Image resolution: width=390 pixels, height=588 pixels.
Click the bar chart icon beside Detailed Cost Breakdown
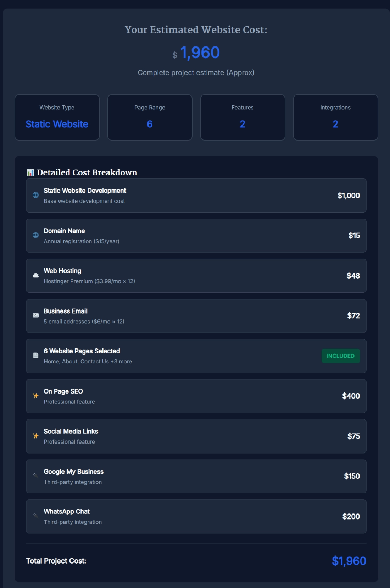click(30, 172)
